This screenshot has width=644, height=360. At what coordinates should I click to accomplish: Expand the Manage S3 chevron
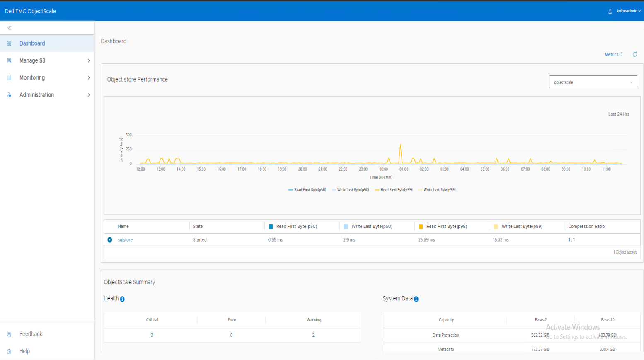[x=89, y=60]
